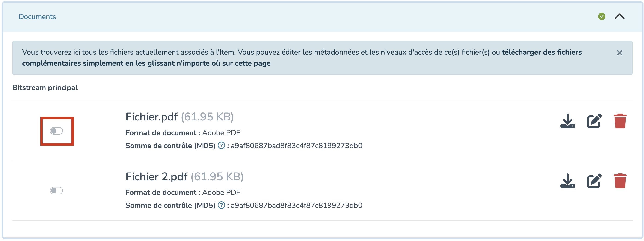Image resolution: width=644 pixels, height=241 pixels.
Task: Delete Fichier 2.pdf with trash icon
Action: click(620, 181)
